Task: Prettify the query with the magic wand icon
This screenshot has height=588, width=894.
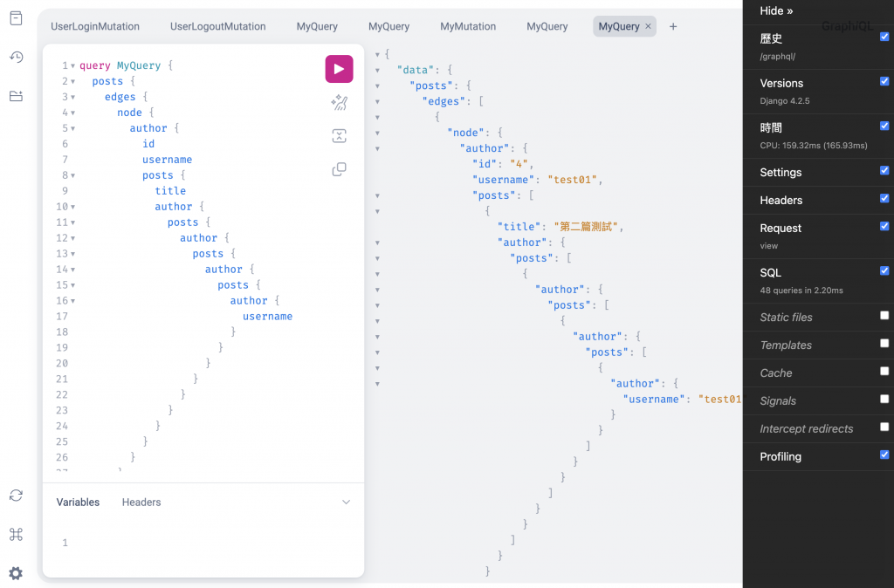Action: 340,103
